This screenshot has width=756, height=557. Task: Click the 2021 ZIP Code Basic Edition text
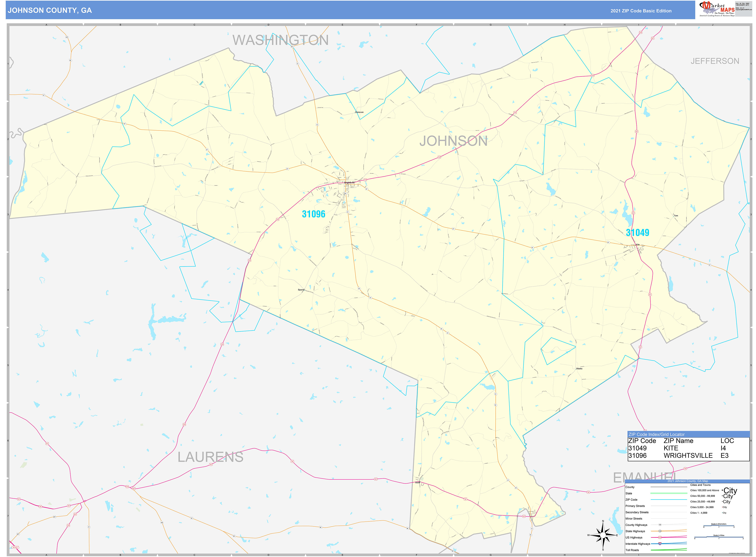point(641,11)
